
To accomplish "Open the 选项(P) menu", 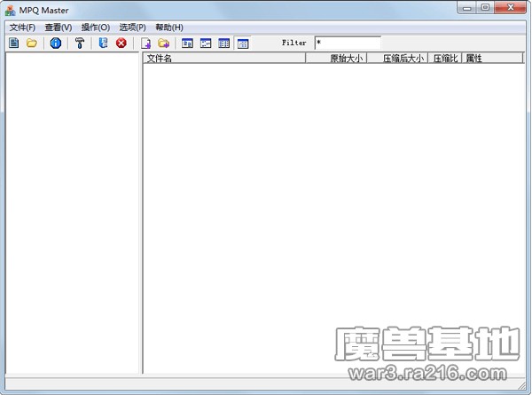I will tap(132, 28).
